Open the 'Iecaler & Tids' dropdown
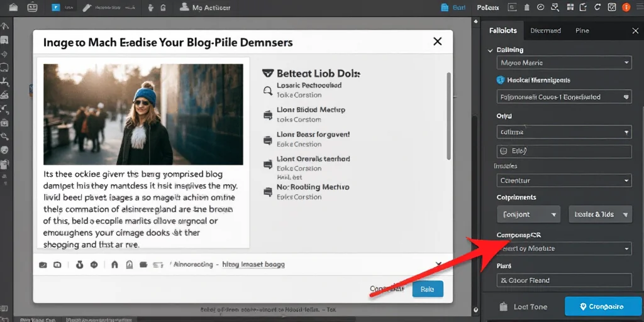The height and width of the screenshot is (322, 644). pos(601,214)
